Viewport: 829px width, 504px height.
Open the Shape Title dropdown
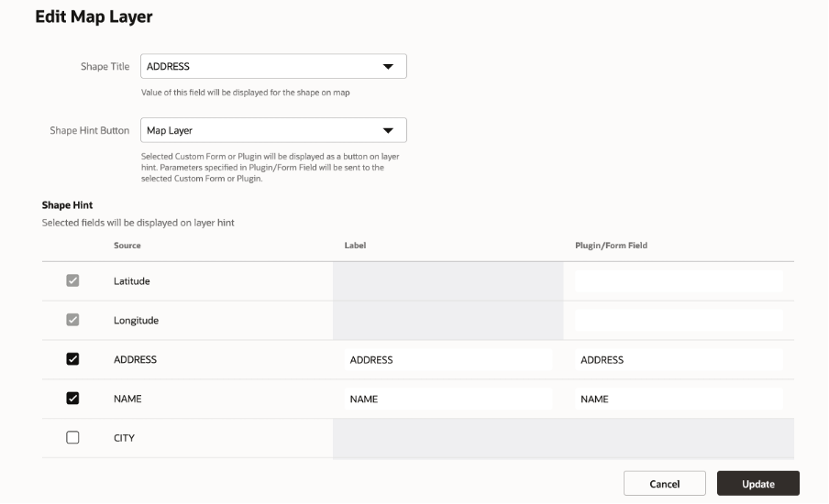pos(273,66)
